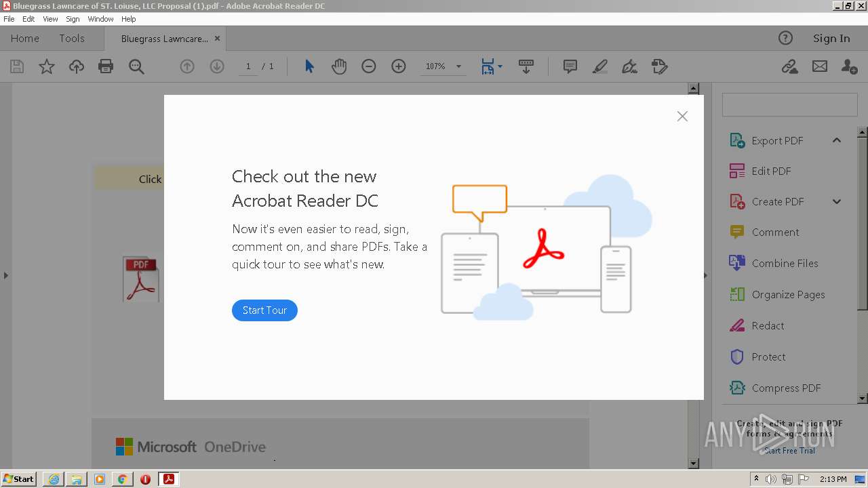Open the Sign menu
The width and height of the screenshot is (868, 488).
coord(73,19)
